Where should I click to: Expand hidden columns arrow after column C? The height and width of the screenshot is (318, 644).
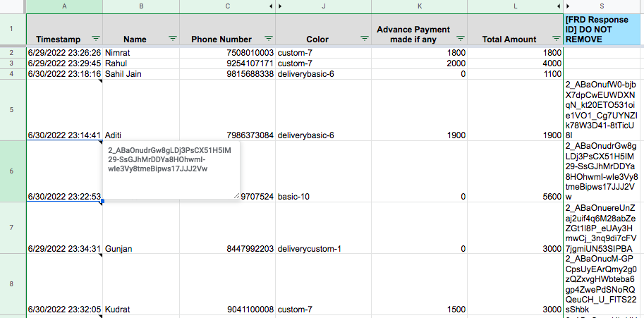pos(271,6)
